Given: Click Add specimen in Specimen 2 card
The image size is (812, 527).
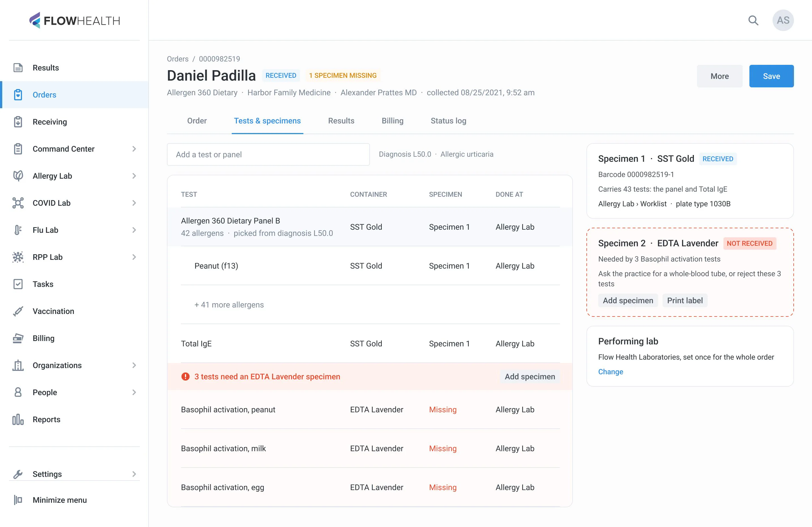Looking at the screenshot, I should point(628,300).
